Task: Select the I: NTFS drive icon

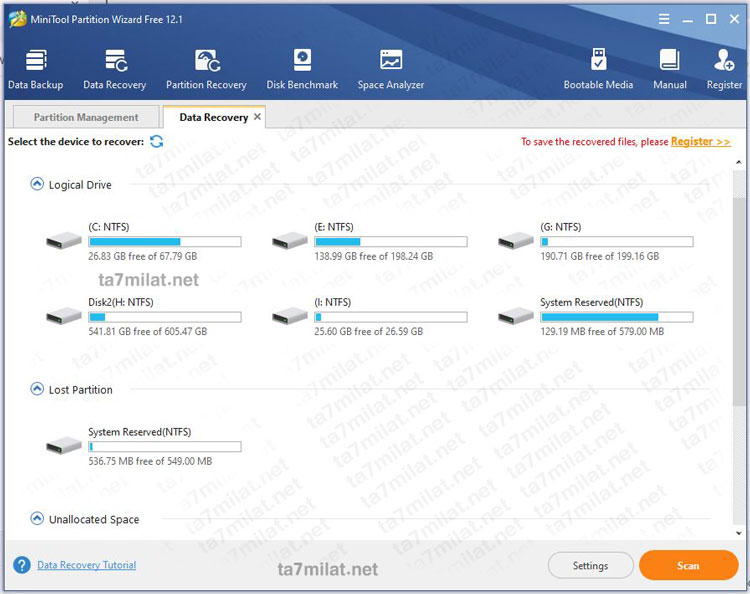Action: (x=290, y=316)
